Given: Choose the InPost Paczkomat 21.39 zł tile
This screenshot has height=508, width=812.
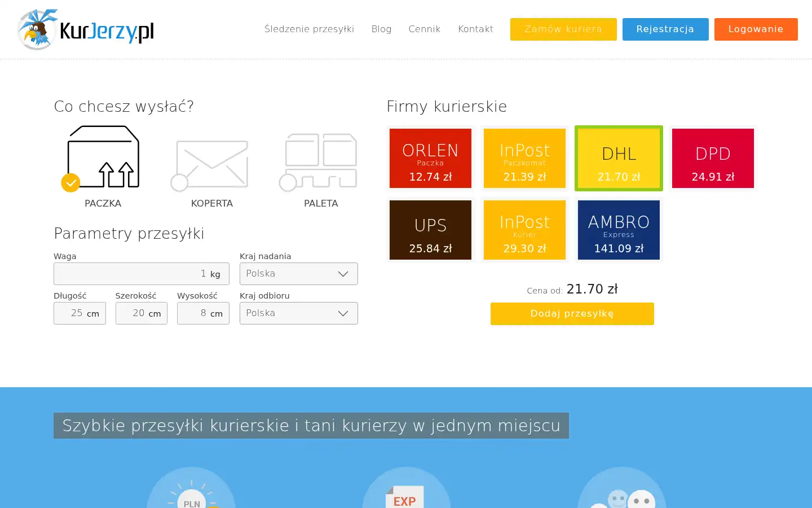Looking at the screenshot, I should (524, 158).
